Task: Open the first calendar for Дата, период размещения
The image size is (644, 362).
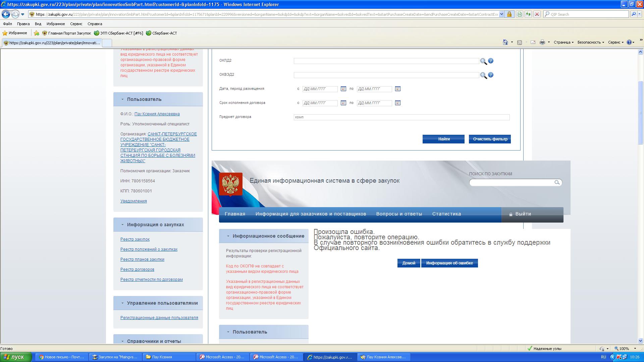Action: pos(343,89)
